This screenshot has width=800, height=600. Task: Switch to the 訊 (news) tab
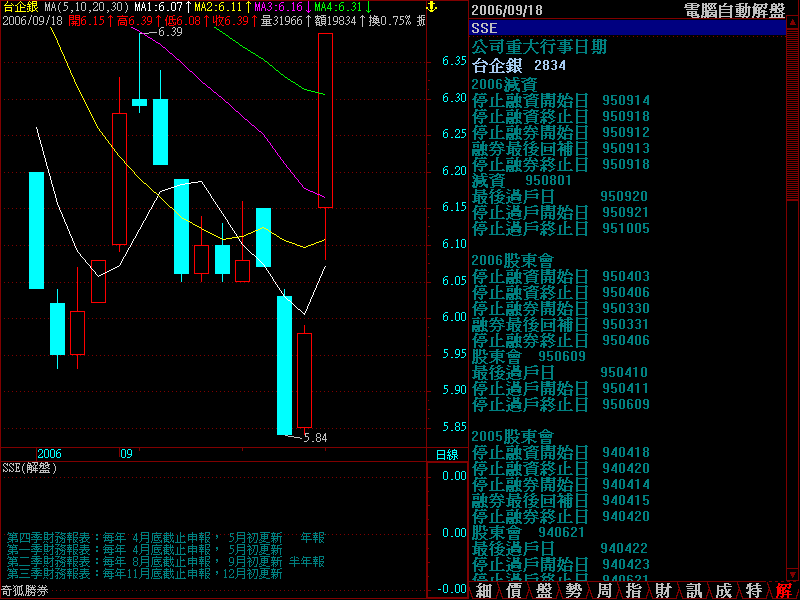pyautogui.click(x=694, y=591)
